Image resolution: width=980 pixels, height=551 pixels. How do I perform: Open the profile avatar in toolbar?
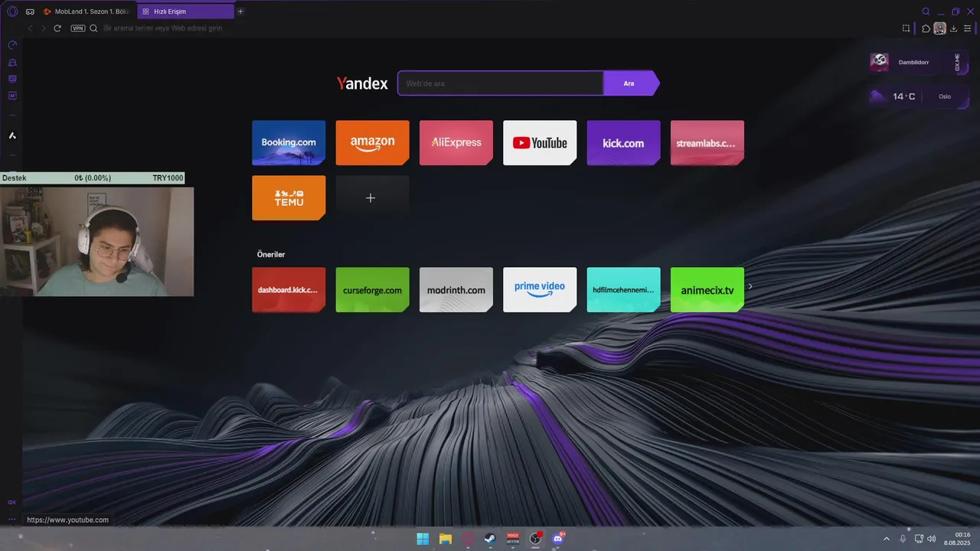click(939, 28)
